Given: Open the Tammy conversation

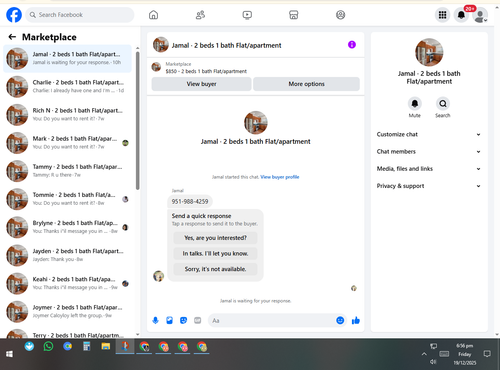Looking at the screenshot, I should pyautogui.click(x=67, y=171).
